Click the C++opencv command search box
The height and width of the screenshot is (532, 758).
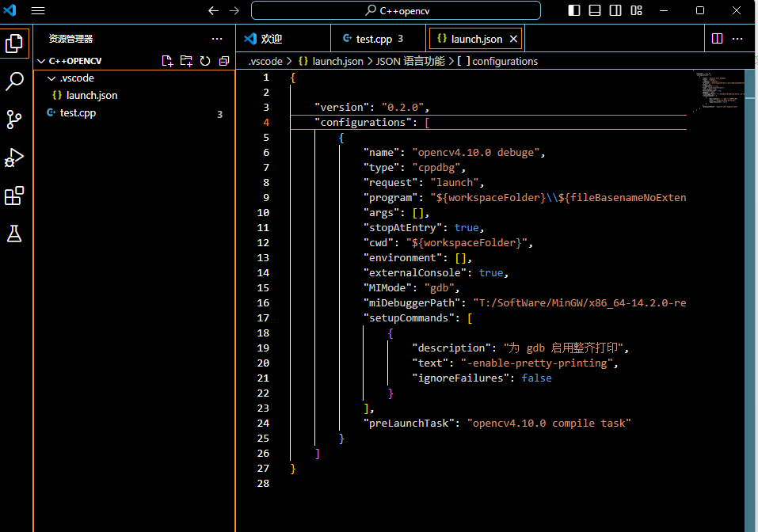coord(396,10)
